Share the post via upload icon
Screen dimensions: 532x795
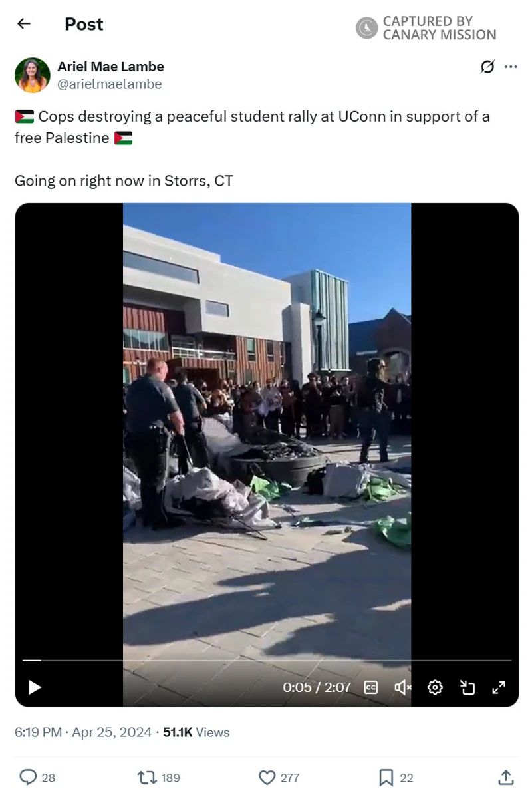506,777
